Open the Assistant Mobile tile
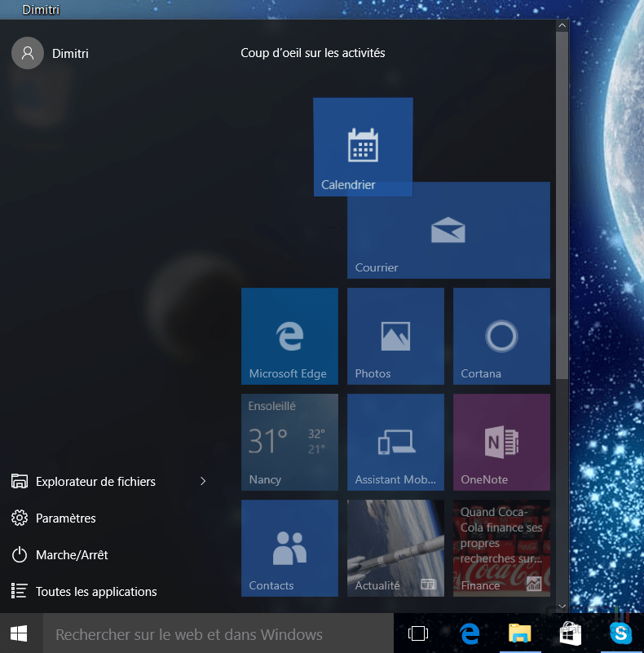 [x=395, y=443]
